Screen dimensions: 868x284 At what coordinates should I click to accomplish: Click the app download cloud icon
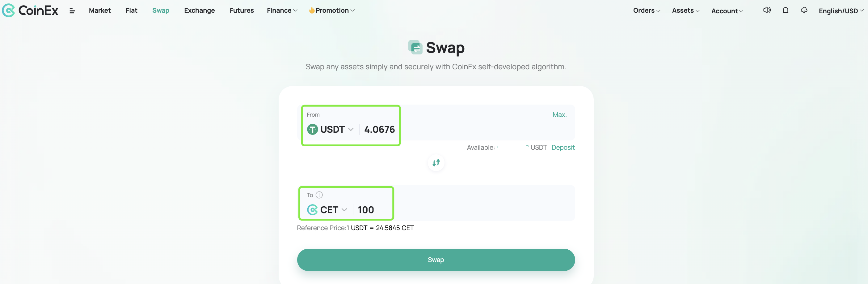point(804,11)
